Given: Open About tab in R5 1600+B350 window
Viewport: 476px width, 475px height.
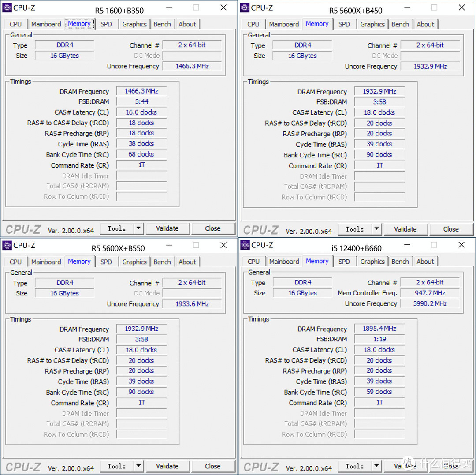Looking at the screenshot, I should [187, 24].
